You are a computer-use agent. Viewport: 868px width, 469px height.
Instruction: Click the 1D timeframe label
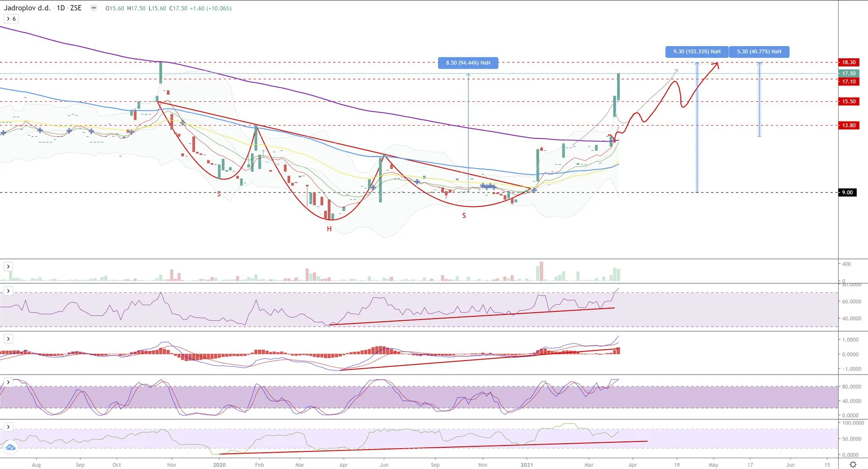(61, 8)
